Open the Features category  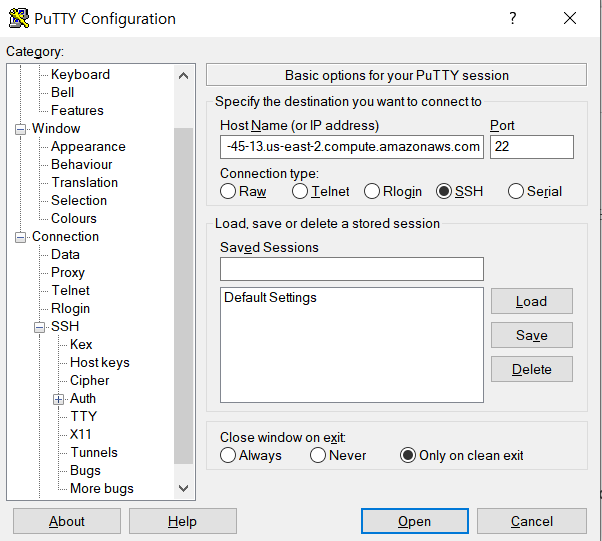point(77,110)
